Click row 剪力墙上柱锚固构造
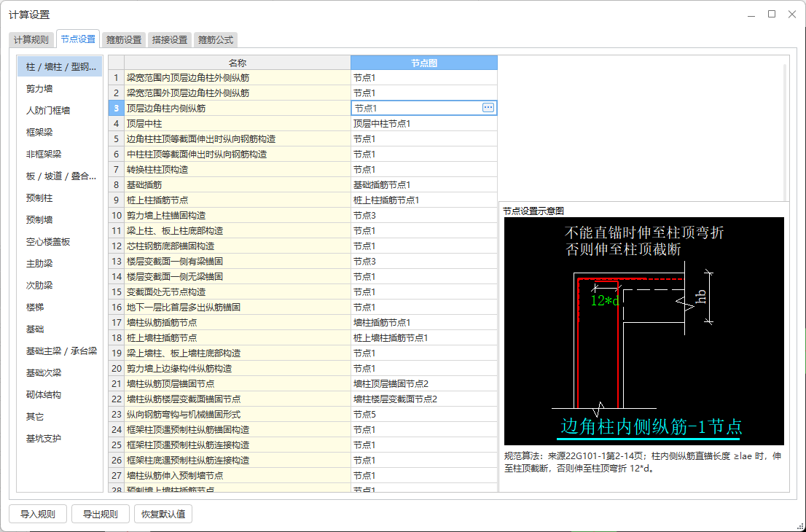 [302, 216]
